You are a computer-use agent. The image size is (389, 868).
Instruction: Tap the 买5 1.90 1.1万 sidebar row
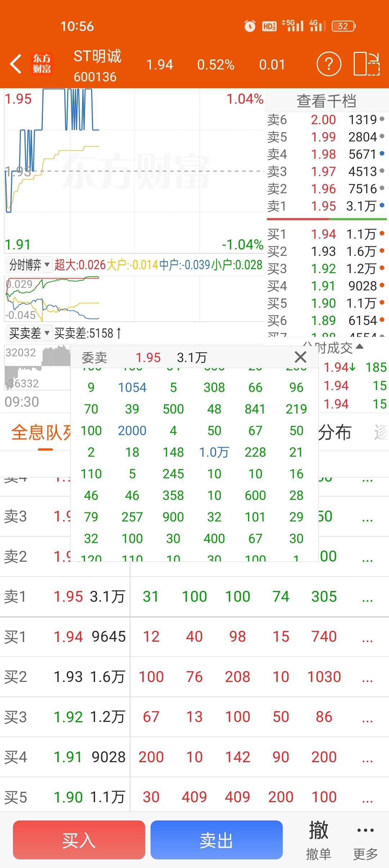pos(326,303)
